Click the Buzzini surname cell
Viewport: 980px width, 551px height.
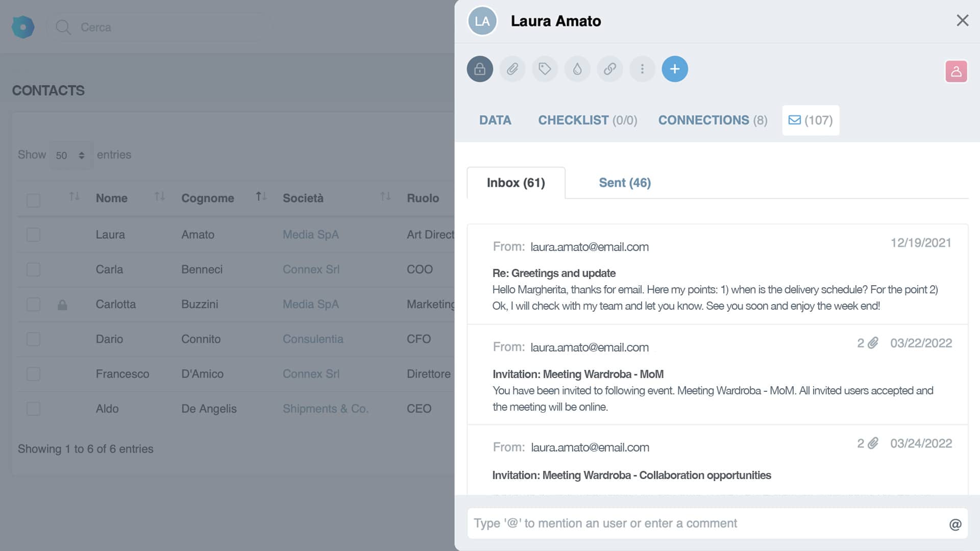[200, 305]
